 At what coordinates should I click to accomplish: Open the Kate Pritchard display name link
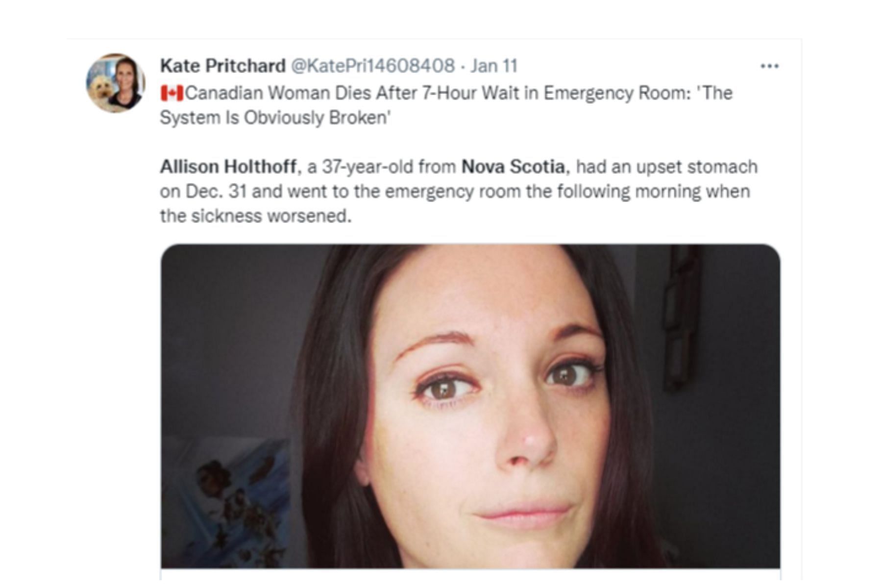(223, 66)
